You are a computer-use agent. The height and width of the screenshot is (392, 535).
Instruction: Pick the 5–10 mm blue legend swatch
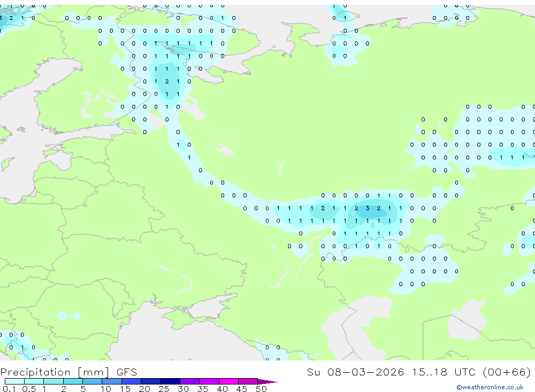pos(92,381)
